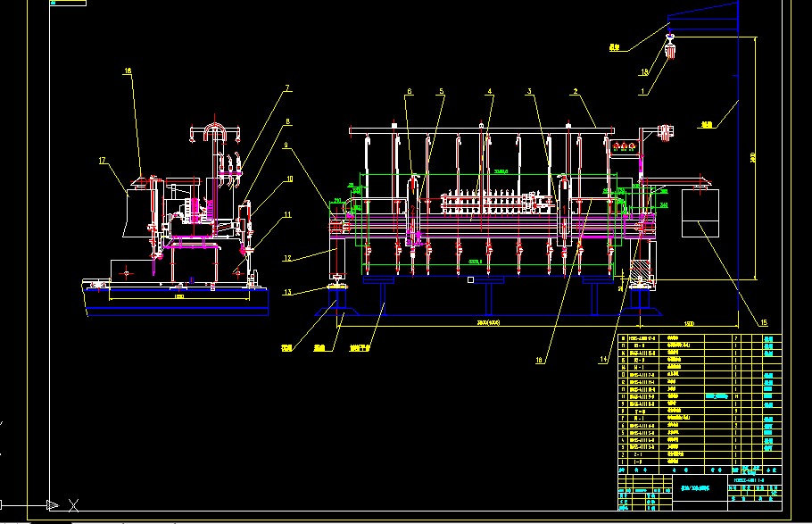812x524 pixels.
Task: Select the 1500 dimension beside the parts list
Action: [x=688, y=322]
